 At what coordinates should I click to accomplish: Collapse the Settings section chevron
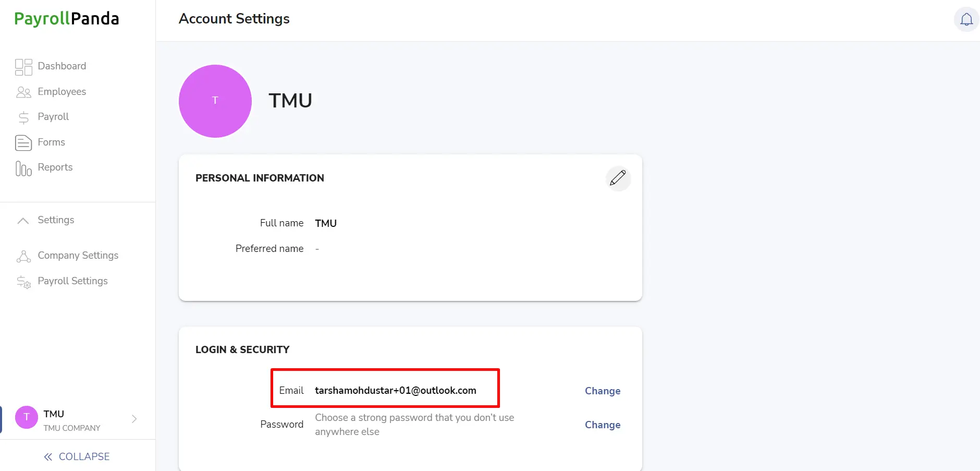click(x=23, y=221)
